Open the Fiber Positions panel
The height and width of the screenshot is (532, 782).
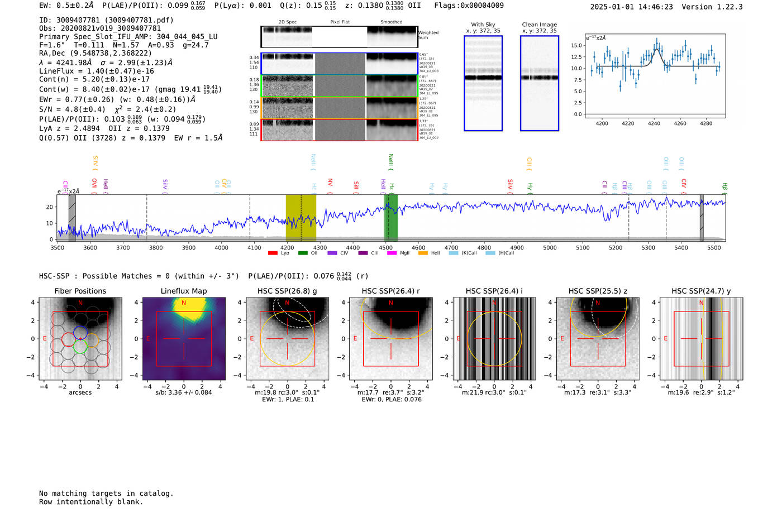pyautogui.click(x=80, y=338)
